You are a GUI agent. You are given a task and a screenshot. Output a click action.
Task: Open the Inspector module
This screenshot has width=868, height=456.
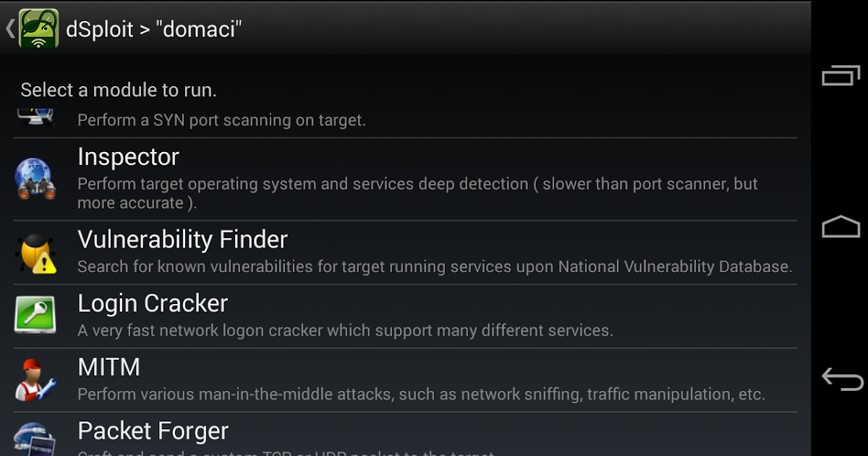click(x=128, y=157)
